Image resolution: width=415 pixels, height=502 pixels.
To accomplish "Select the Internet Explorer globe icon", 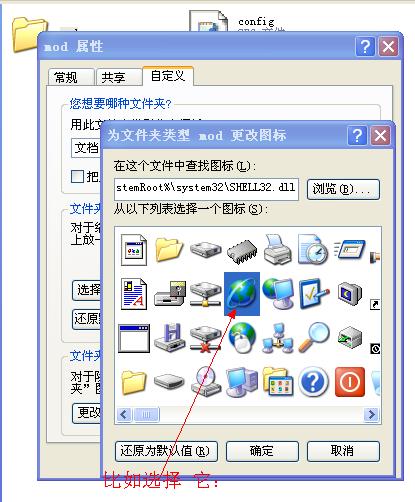I will coord(242,293).
